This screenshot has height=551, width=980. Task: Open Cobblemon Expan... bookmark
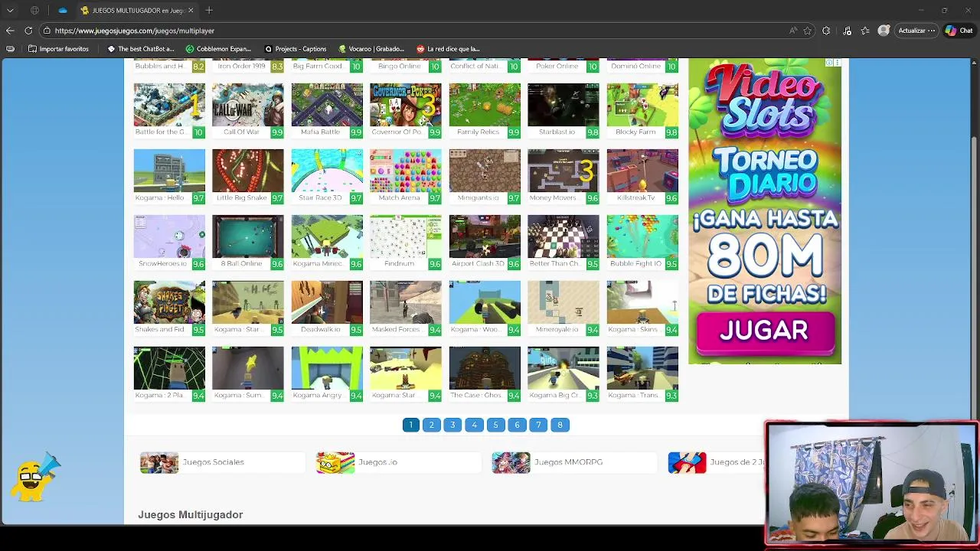[218, 49]
